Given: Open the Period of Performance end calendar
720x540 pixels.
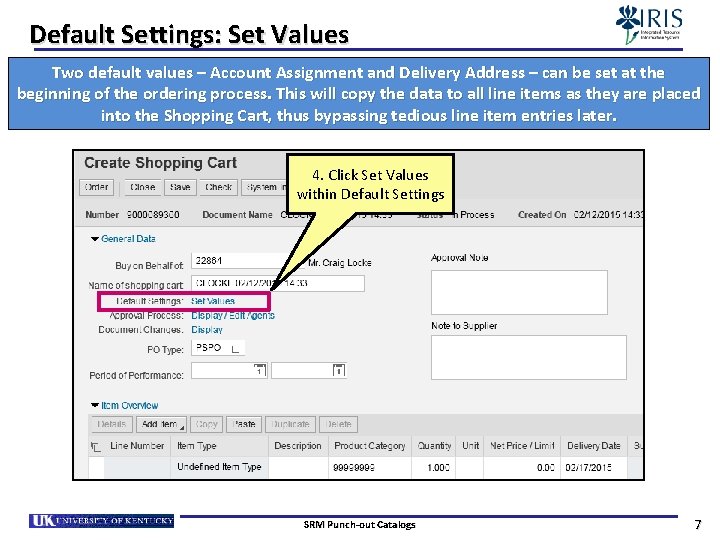Looking at the screenshot, I should click(x=339, y=370).
